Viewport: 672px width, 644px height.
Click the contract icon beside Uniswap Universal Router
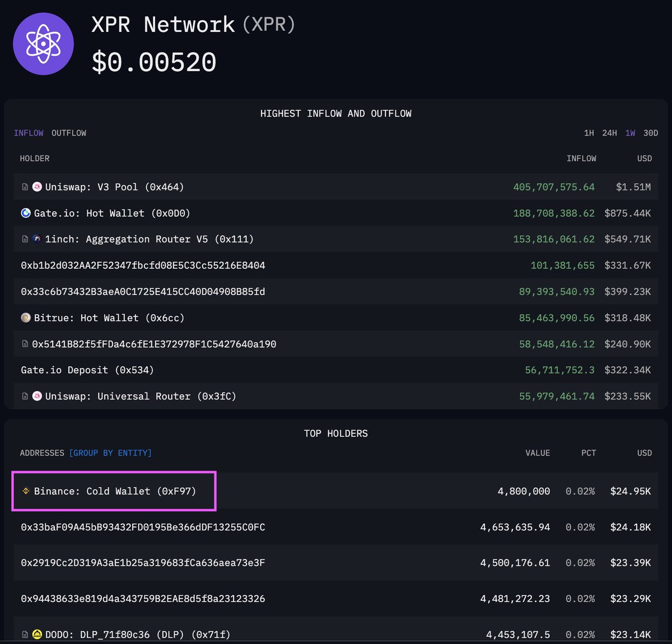25,396
